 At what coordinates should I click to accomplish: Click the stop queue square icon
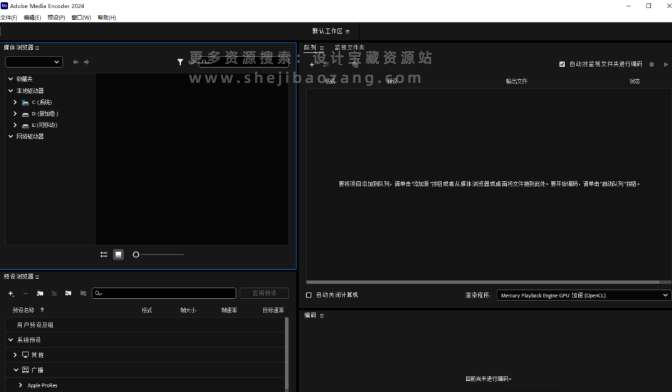(652, 64)
